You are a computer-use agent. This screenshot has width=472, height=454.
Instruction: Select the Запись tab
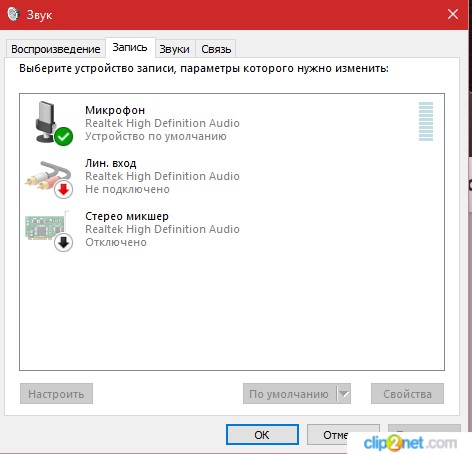130,48
